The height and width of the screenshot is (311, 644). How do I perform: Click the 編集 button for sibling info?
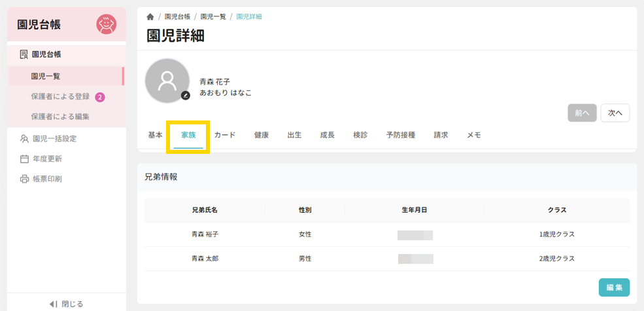pos(614,287)
